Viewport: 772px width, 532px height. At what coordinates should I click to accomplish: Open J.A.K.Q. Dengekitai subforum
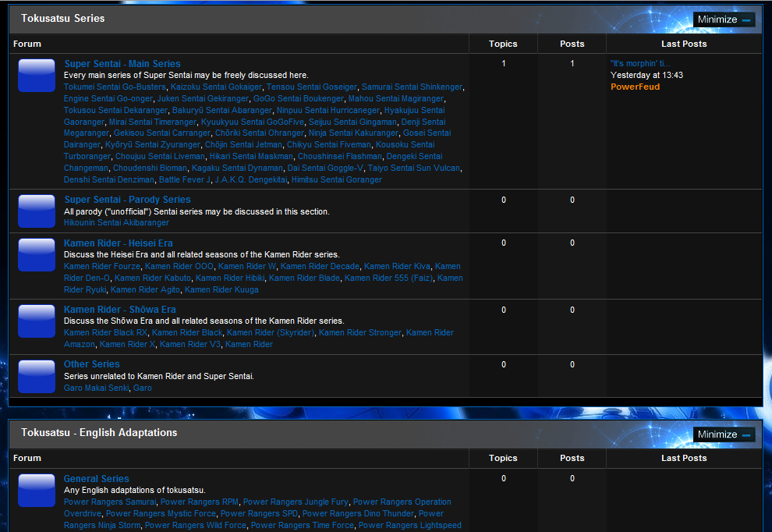[x=251, y=179]
